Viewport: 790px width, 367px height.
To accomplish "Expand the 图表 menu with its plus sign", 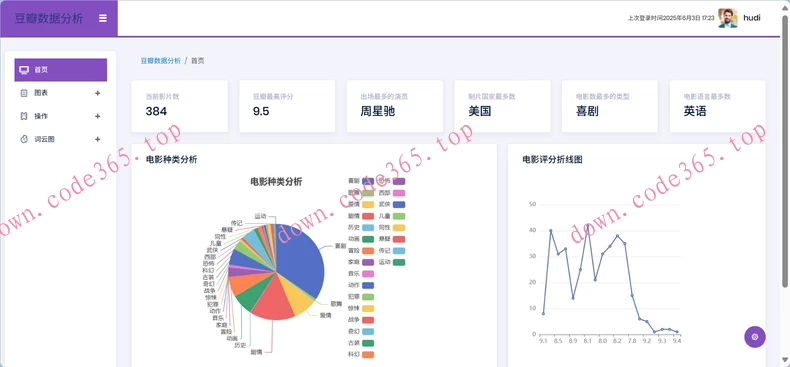I will [x=98, y=93].
